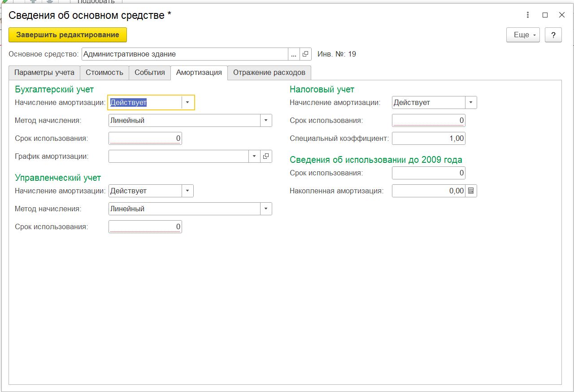This screenshot has height=392, width=574.
Task: Expand Бухгалтерский учет Начисление амортизации dropdown
Action: (188, 103)
